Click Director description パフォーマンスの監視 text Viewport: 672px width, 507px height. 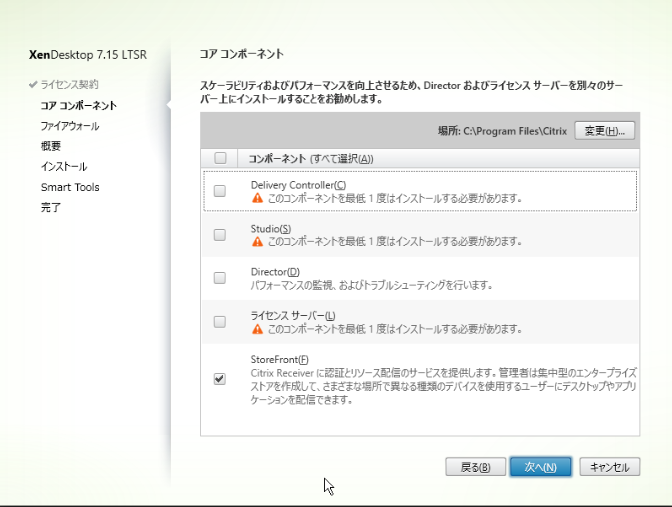tap(371, 285)
